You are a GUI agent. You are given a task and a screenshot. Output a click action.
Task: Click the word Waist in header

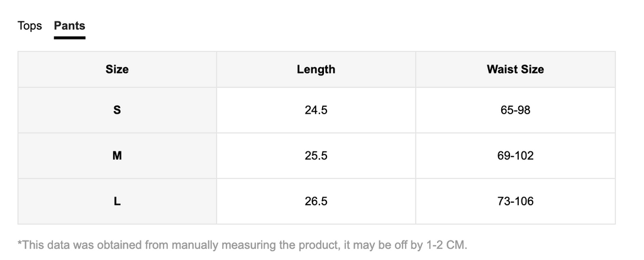click(x=500, y=69)
